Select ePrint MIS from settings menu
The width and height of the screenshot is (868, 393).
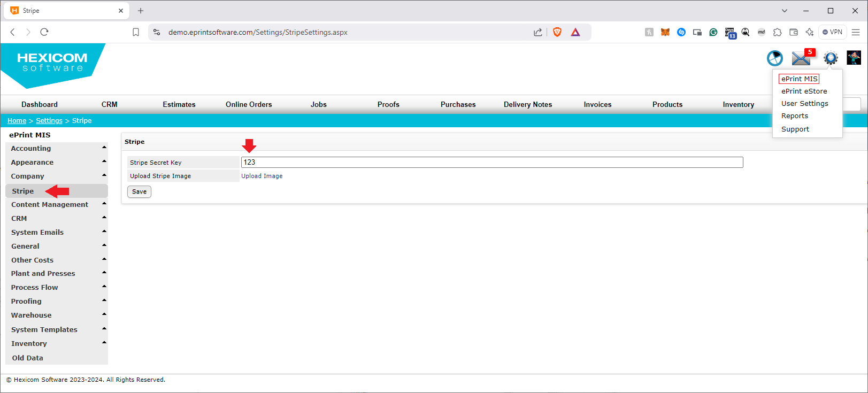pyautogui.click(x=799, y=79)
